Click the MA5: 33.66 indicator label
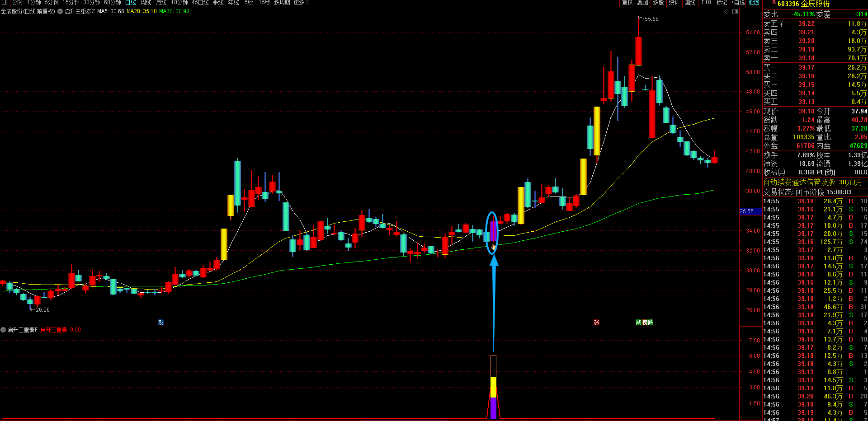This screenshot has height=421, width=868. [x=110, y=11]
